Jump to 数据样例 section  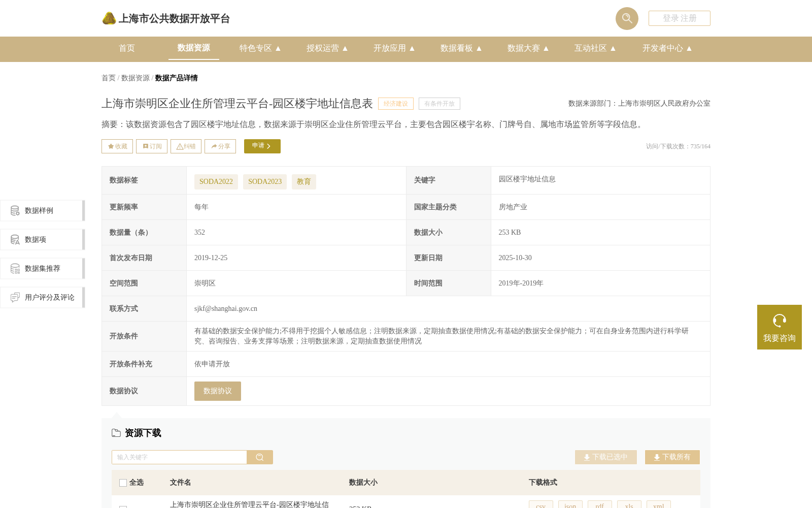[42, 210]
